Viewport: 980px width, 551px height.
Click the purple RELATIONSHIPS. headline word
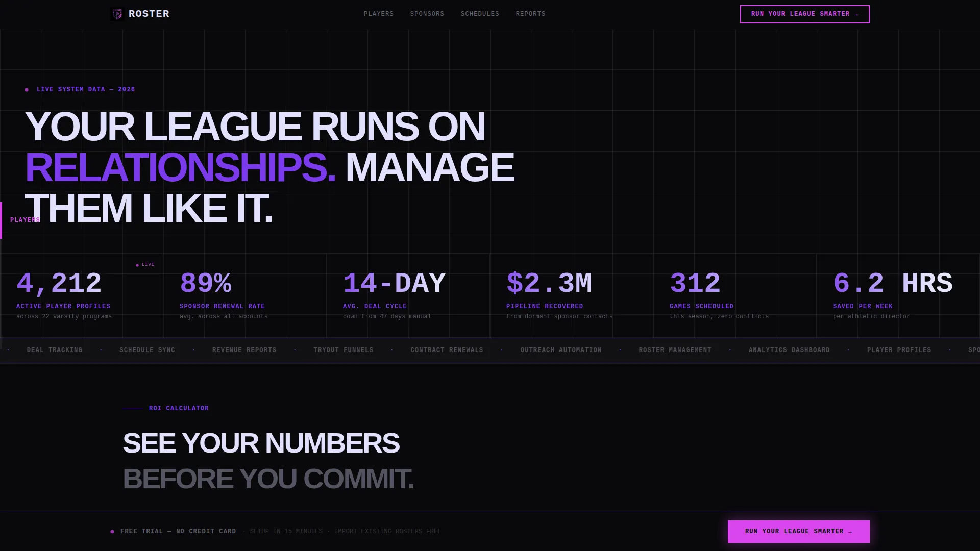(180, 168)
